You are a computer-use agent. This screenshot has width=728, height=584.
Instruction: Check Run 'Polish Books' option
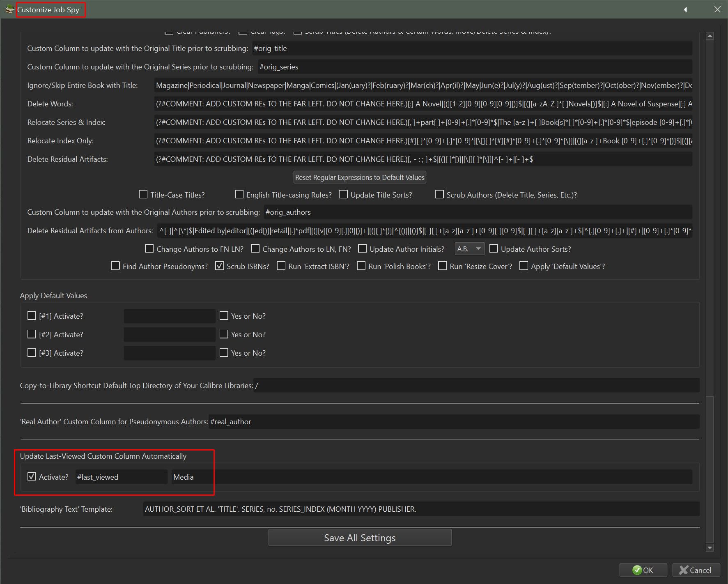coord(361,266)
